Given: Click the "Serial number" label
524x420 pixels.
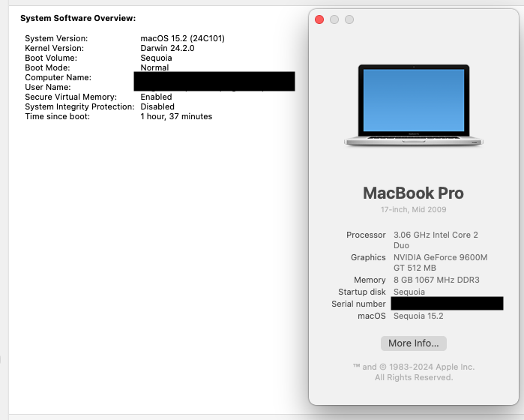Looking at the screenshot, I should [358, 304].
